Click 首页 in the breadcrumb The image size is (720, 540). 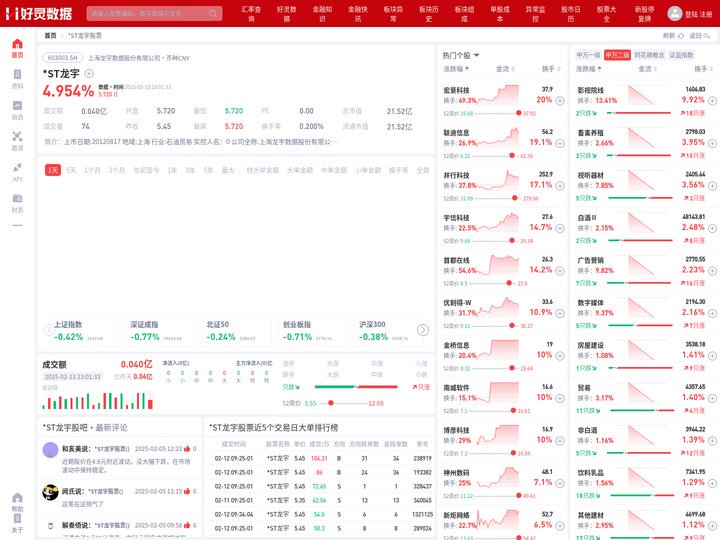(x=50, y=35)
